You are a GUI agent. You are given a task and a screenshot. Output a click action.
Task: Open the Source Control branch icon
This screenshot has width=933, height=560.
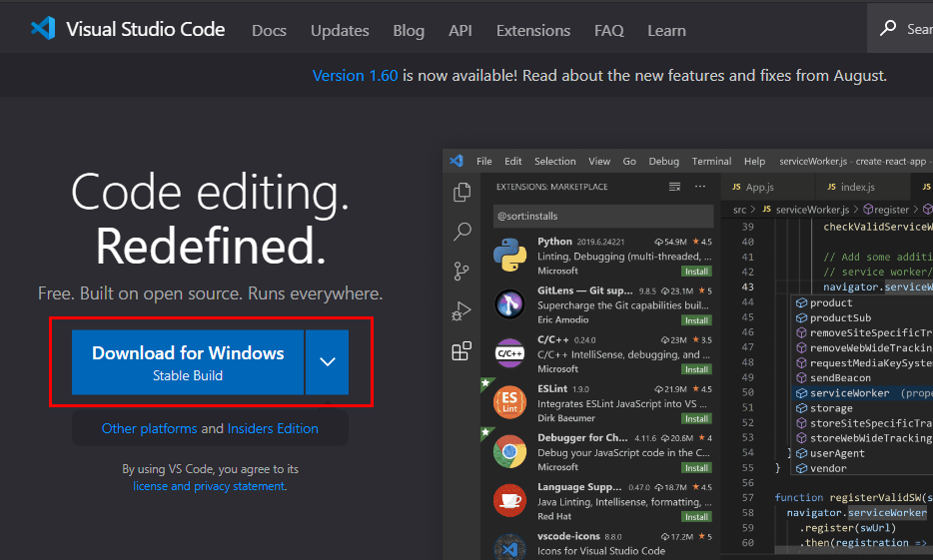(x=462, y=272)
